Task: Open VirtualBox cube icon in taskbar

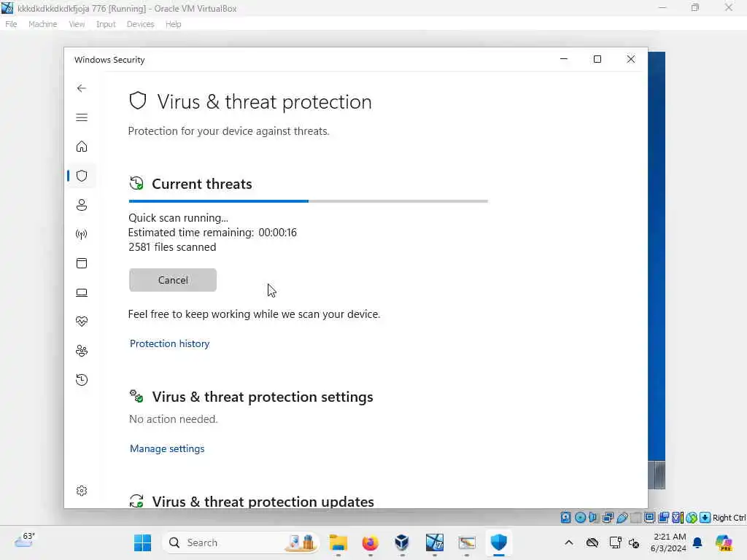Action: tap(402, 542)
